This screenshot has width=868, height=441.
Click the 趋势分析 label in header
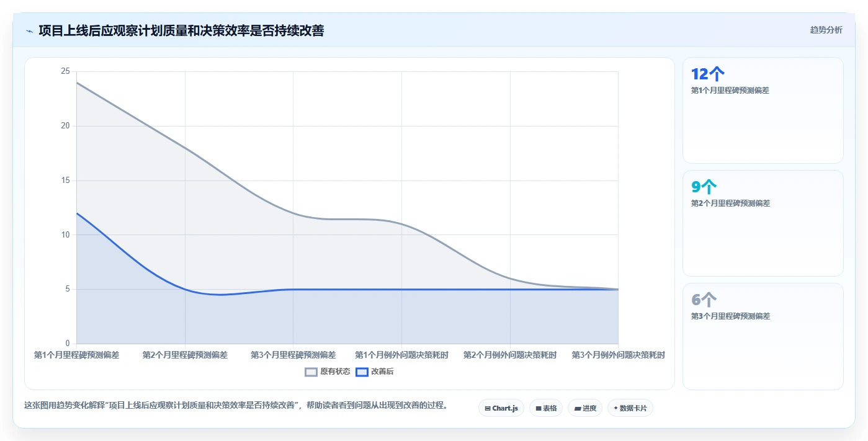coord(826,30)
